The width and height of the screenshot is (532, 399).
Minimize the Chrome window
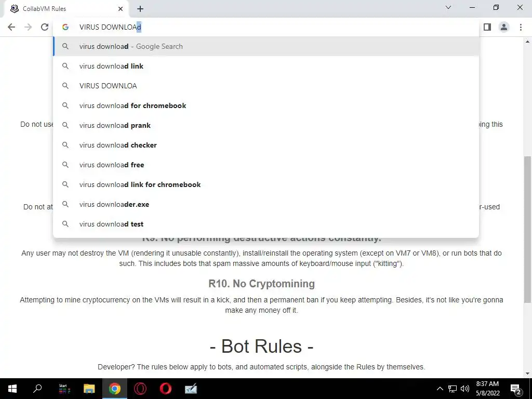[472, 7]
